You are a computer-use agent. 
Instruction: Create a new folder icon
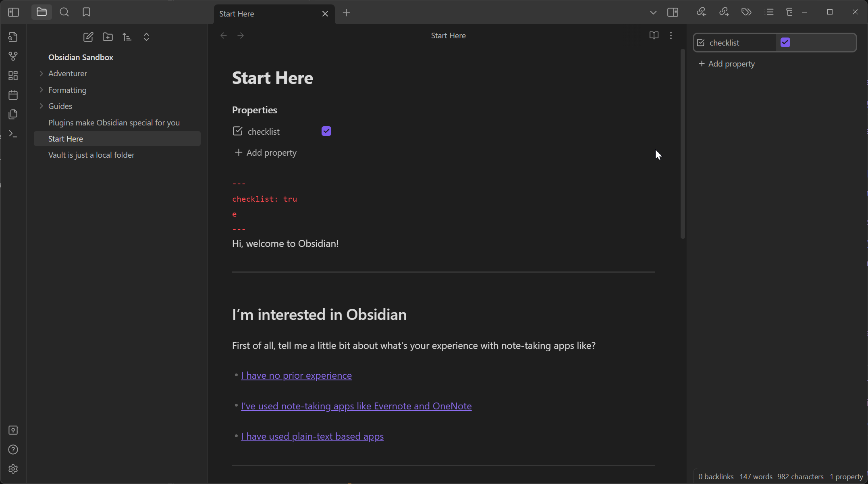tap(108, 37)
